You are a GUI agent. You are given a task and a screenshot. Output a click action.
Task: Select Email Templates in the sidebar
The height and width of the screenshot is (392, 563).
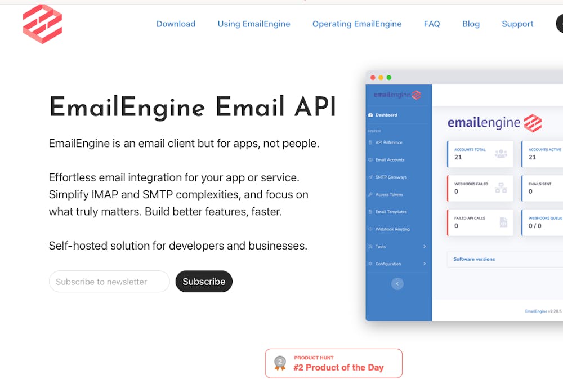391,212
